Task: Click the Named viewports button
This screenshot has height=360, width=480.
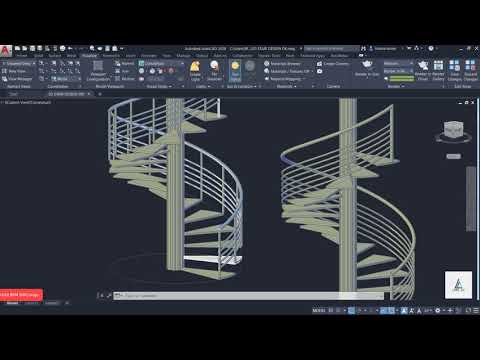Action: pyautogui.click(x=124, y=63)
